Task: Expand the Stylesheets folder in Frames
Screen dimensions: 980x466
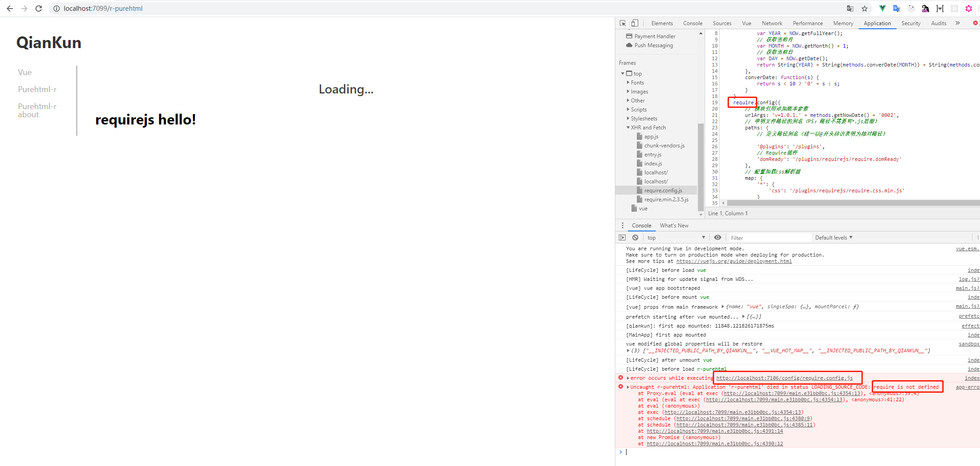Action: [628, 119]
